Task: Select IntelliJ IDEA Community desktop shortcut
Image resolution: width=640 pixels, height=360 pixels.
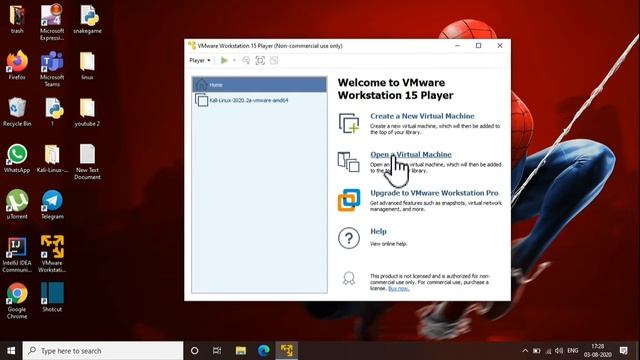Action: (x=17, y=255)
